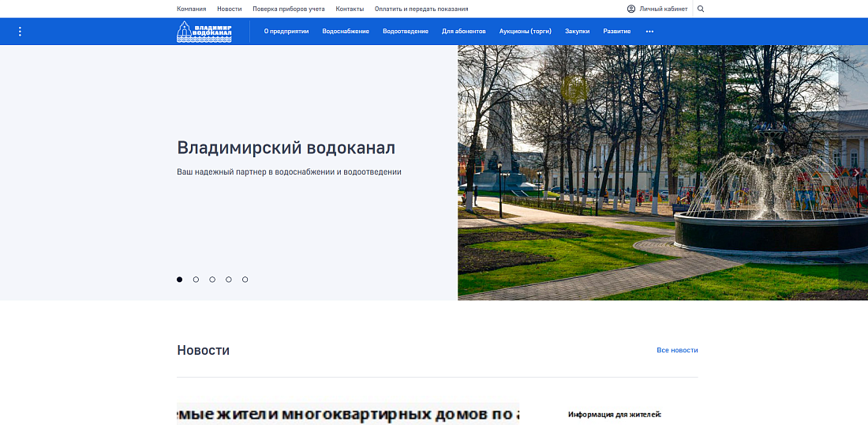This screenshot has width=868, height=425.
Task: Advance slider with the right arrow
Action: [x=856, y=173]
